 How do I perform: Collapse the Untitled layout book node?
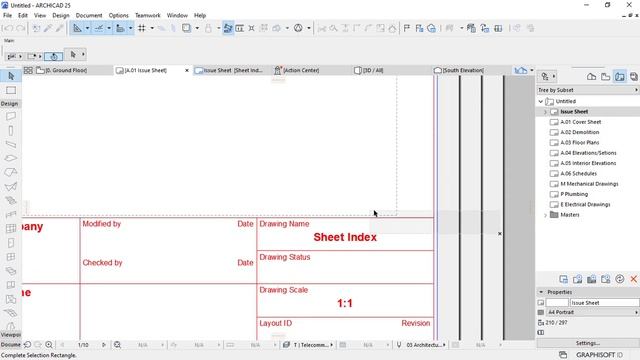[x=541, y=101]
